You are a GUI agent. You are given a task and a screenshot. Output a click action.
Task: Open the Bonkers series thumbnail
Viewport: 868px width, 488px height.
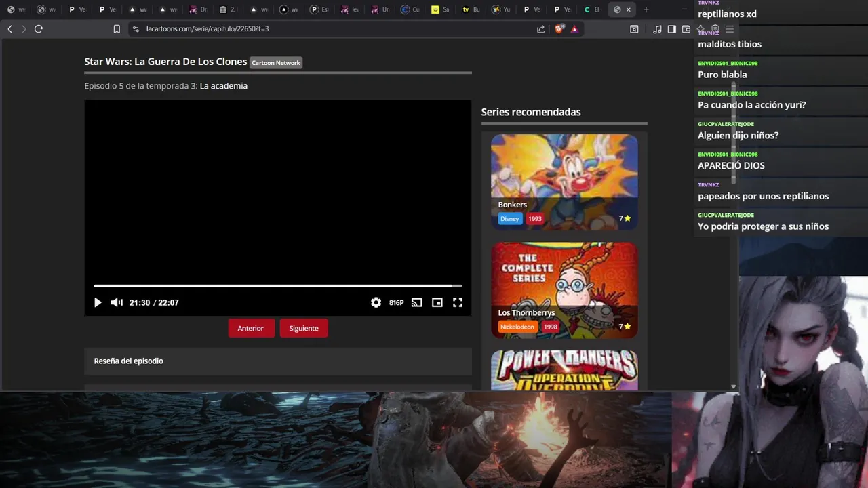point(564,182)
